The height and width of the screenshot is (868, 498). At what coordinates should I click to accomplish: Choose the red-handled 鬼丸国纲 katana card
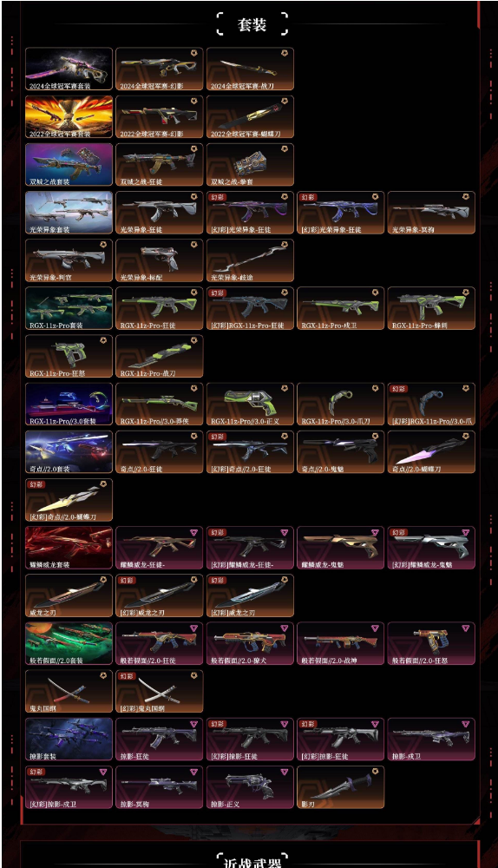pos(69,692)
